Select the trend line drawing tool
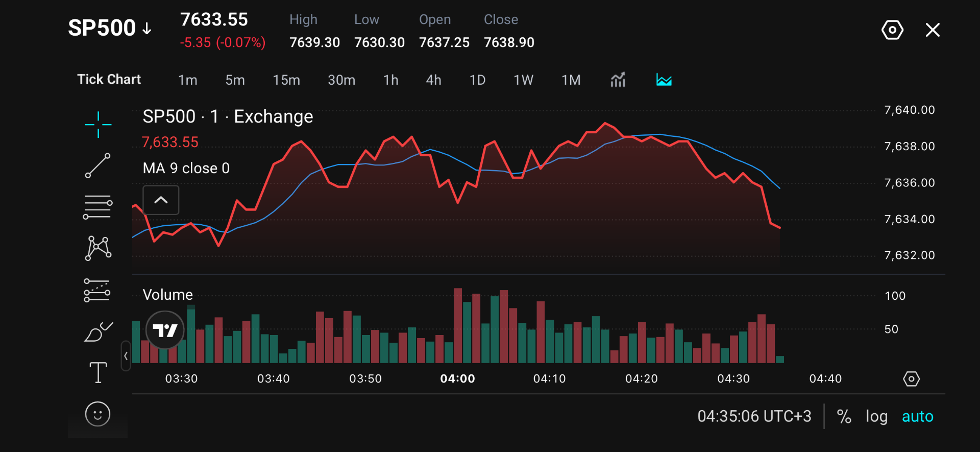Viewport: 980px width, 452px height. [x=98, y=165]
